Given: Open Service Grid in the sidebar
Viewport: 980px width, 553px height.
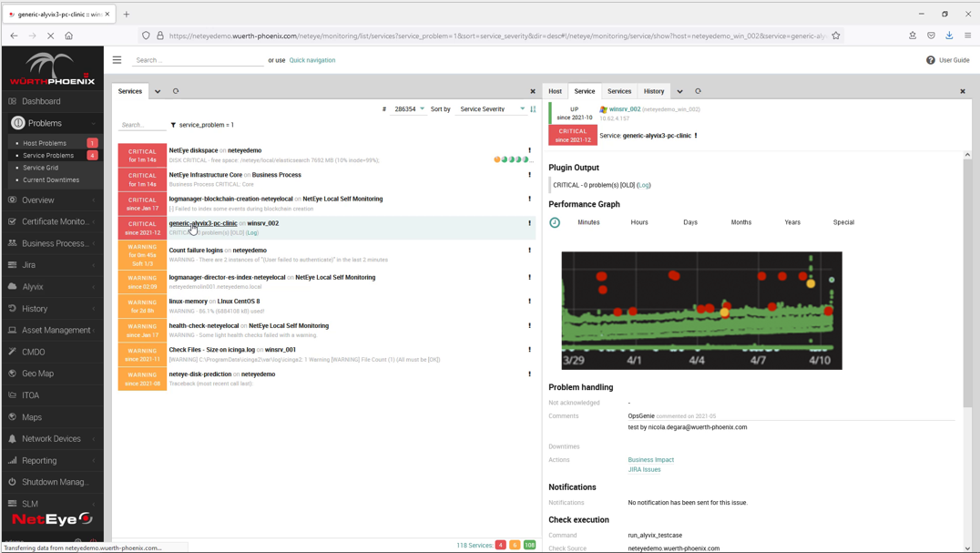Looking at the screenshot, I should point(41,168).
